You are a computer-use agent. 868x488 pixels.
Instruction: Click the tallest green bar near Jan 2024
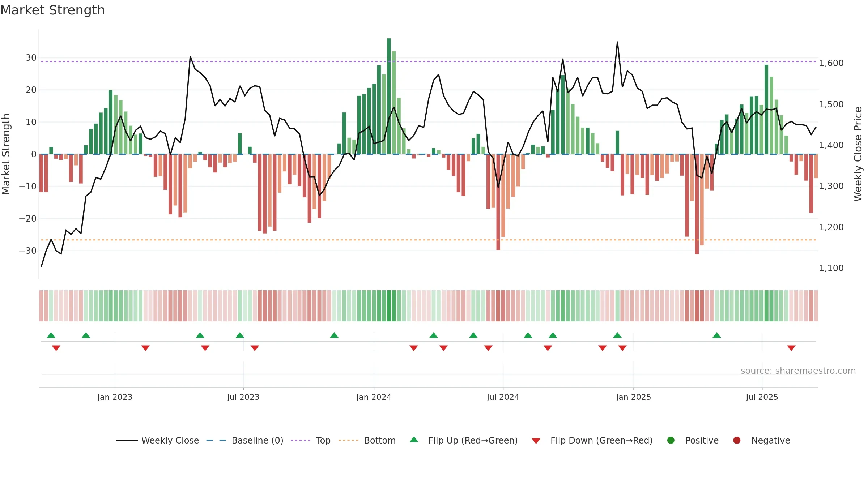[389, 96]
